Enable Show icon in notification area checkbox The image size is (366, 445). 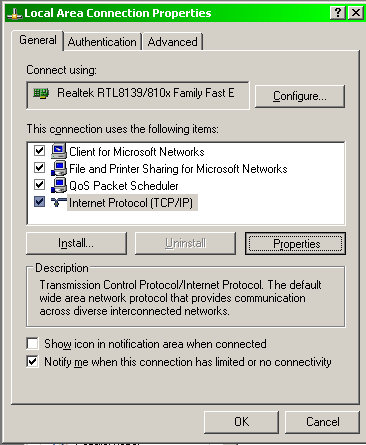pyautogui.click(x=32, y=344)
